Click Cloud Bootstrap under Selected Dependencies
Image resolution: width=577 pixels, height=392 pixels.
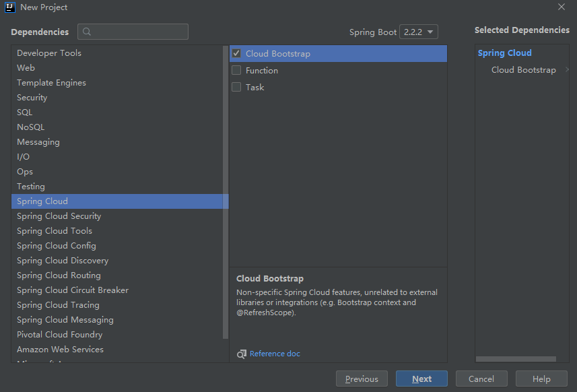524,70
